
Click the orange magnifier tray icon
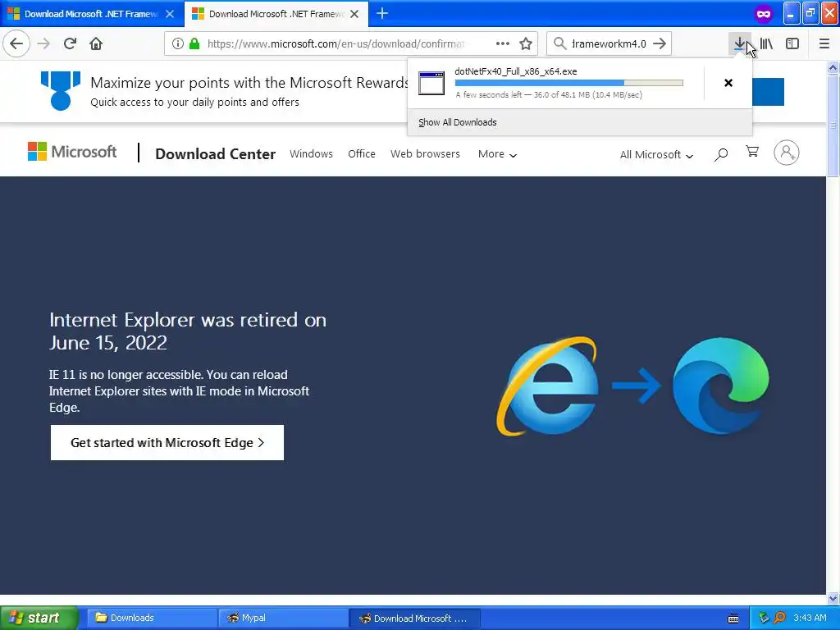(x=780, y=618)
